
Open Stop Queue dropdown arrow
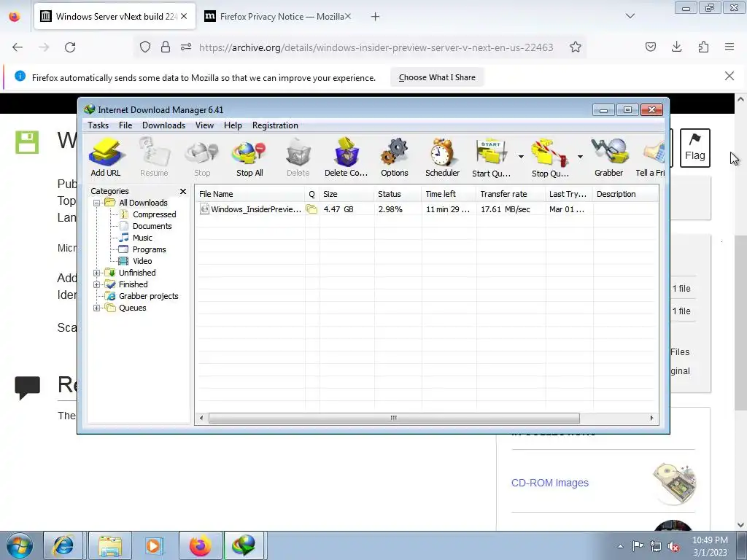[x=580, y=157]
